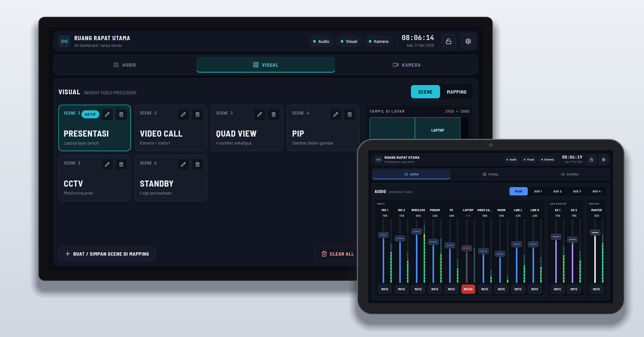
Task: Open settings gear on large display header
Action: (468, 41)
